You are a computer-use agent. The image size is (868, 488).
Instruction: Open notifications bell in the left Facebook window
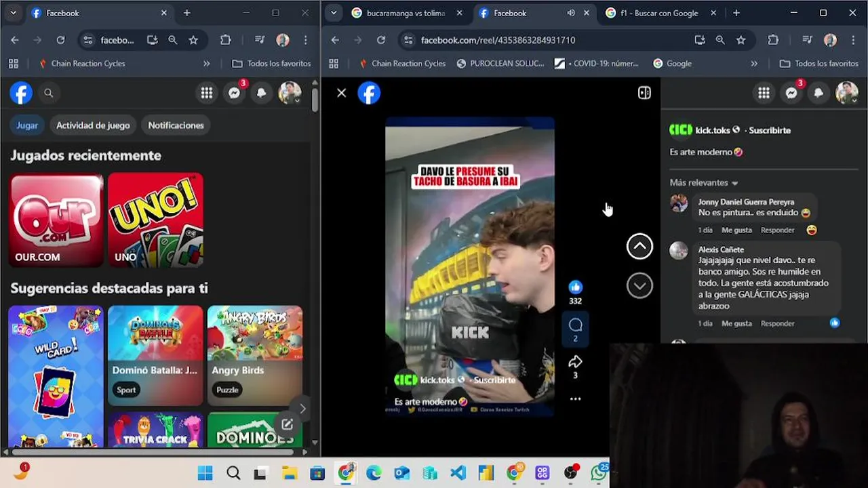[x=261, y=93]
